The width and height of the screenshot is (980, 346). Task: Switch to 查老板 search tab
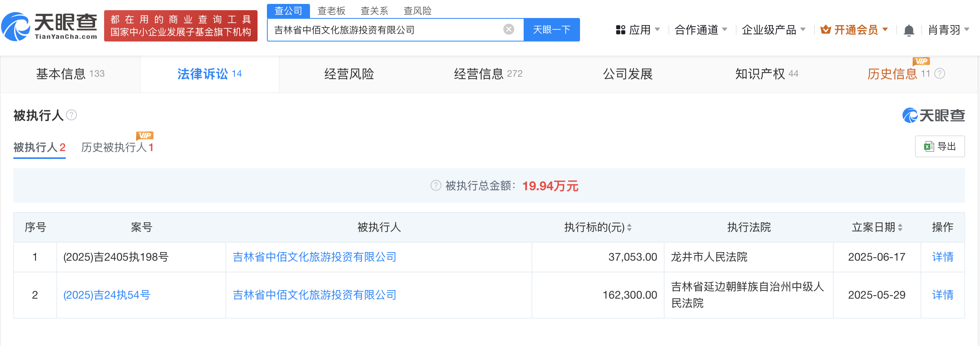pyautogui.click(x=331, y=11)
